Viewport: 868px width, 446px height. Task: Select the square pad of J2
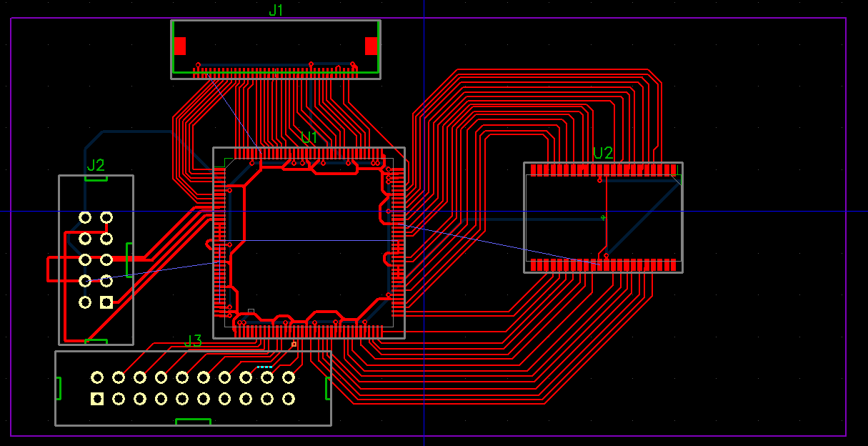(x=106, y=302)
